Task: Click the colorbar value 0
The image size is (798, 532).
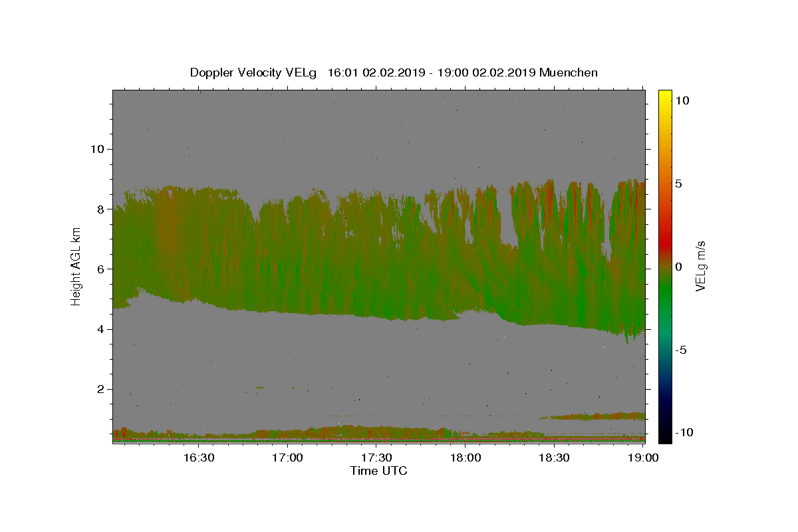Action: click(x=678, y=267)
